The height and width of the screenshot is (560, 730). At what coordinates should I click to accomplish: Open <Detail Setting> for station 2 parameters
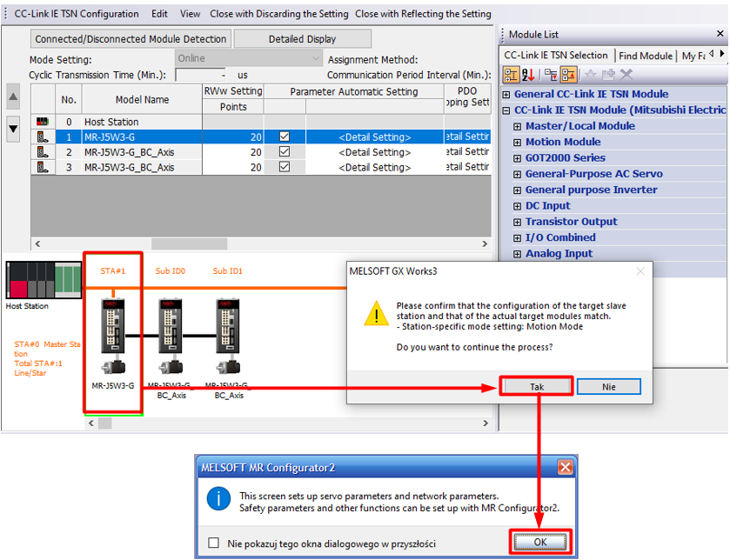click(375, 152)
